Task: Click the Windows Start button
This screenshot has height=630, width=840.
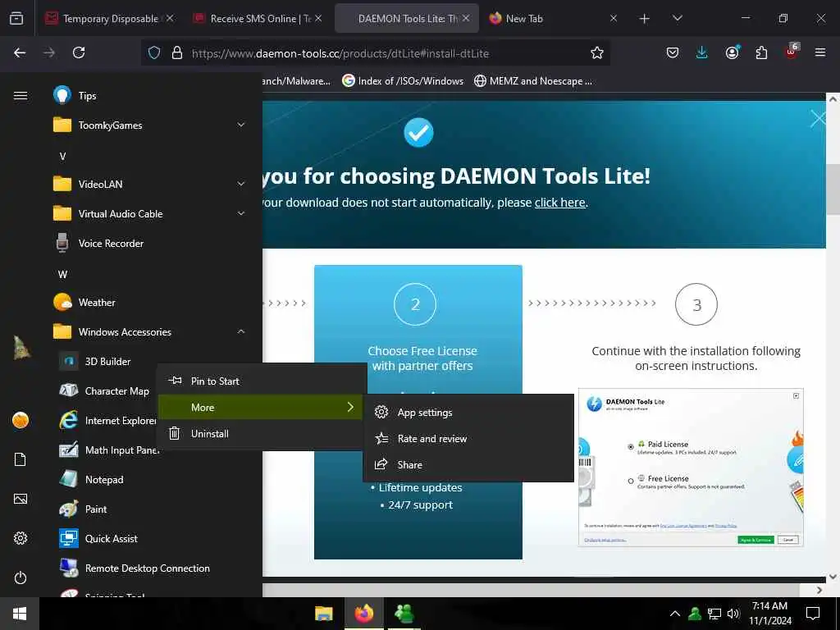Action: point(20,614)
